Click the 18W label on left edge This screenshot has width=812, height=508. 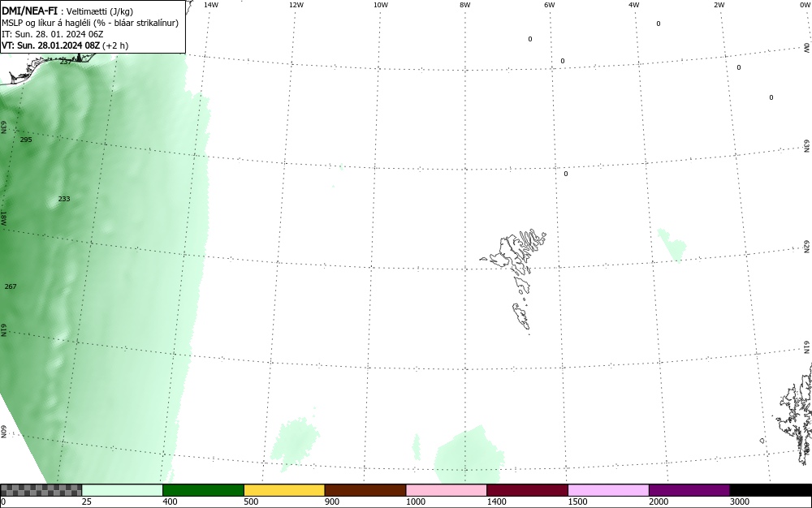pos(3,217)
